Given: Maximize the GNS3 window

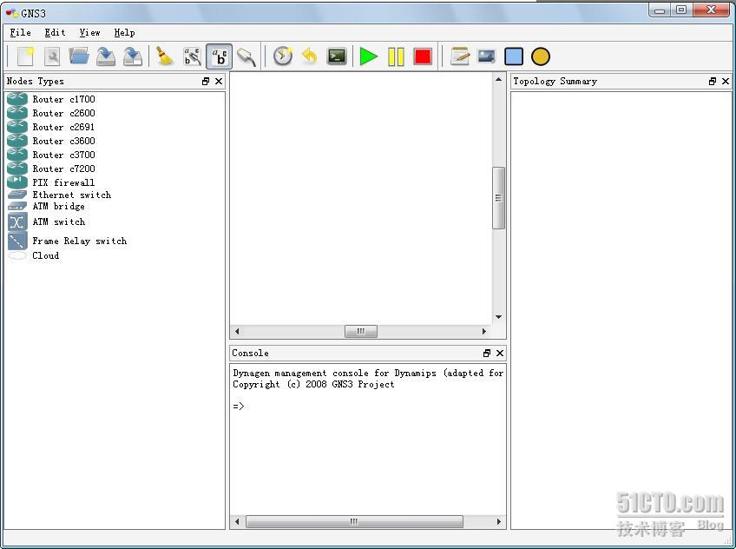Looking at the screenshot, I should pos(682,10).
